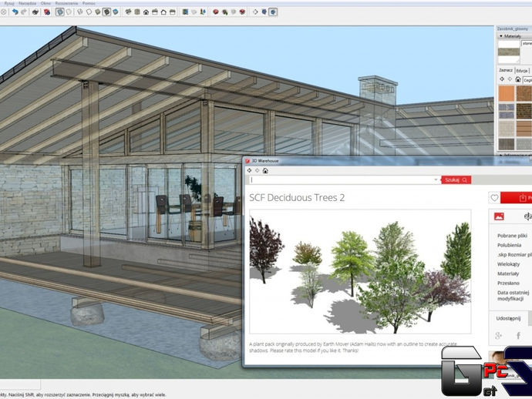Image resolution: width=532 pixels, height=399 pixels.
Task: Pick the beige stucco material swatch
Action: [507, 129]
